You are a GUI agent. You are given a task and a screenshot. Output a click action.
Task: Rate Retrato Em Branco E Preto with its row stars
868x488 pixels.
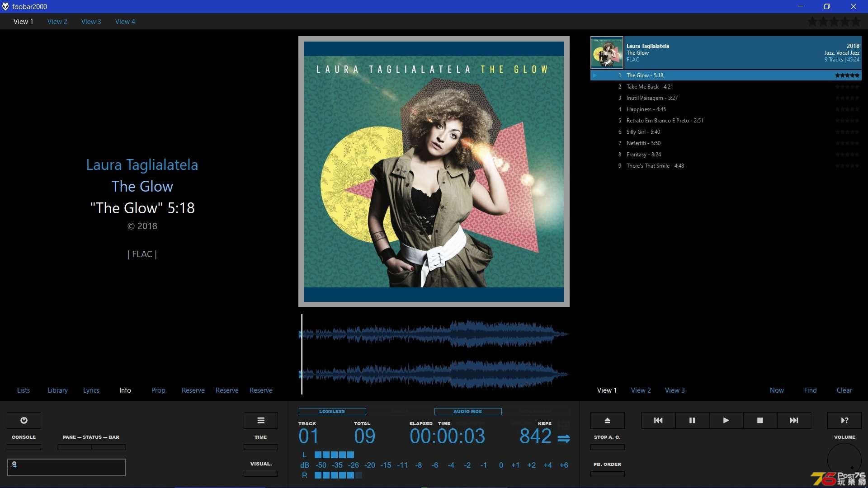(x=847, y=121)
